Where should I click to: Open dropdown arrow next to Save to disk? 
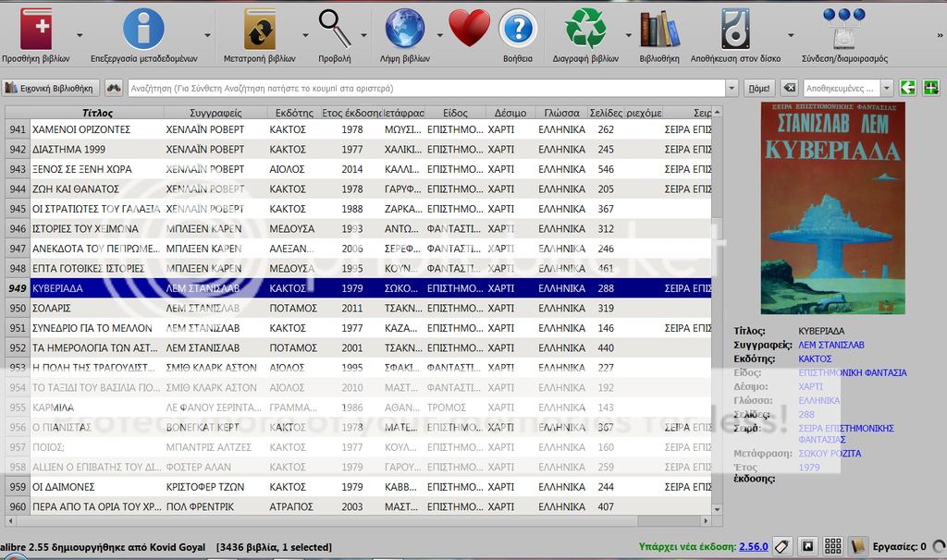(791, 36)
